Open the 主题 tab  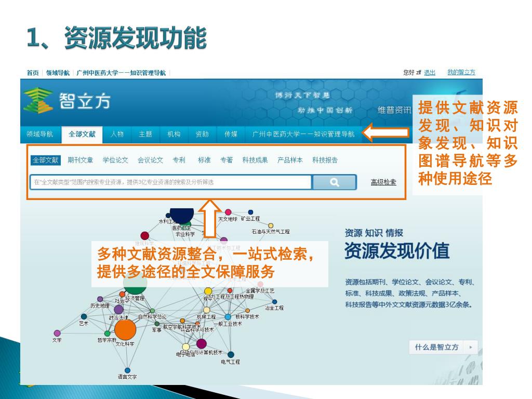click(x=145, y=134)
